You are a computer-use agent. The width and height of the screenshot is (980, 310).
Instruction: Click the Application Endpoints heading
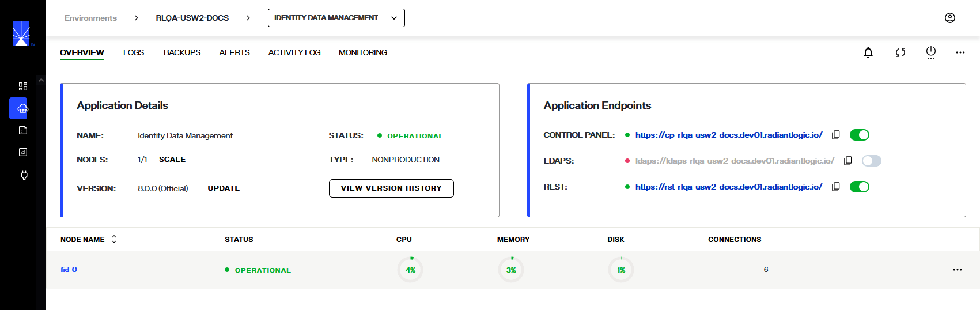click(x=597, y=105)
